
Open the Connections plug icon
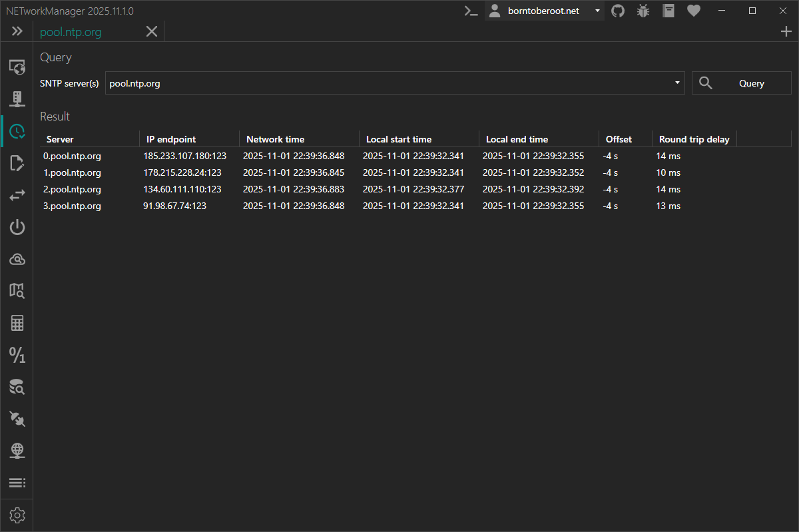[17, 418]
